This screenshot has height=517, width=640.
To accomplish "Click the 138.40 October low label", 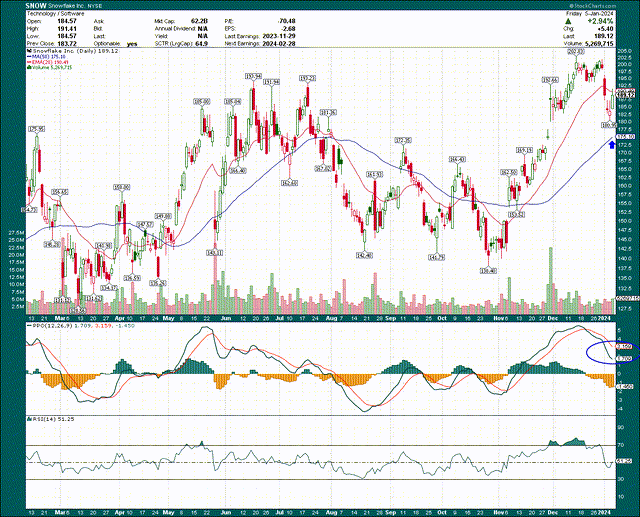I will [489, 271].
